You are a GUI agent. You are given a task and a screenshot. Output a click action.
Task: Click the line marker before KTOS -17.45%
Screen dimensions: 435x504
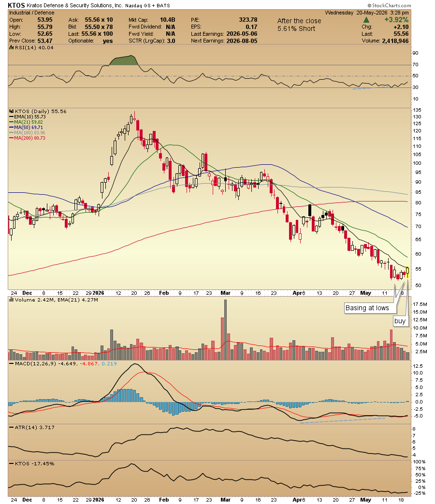(x=12, y=464)
